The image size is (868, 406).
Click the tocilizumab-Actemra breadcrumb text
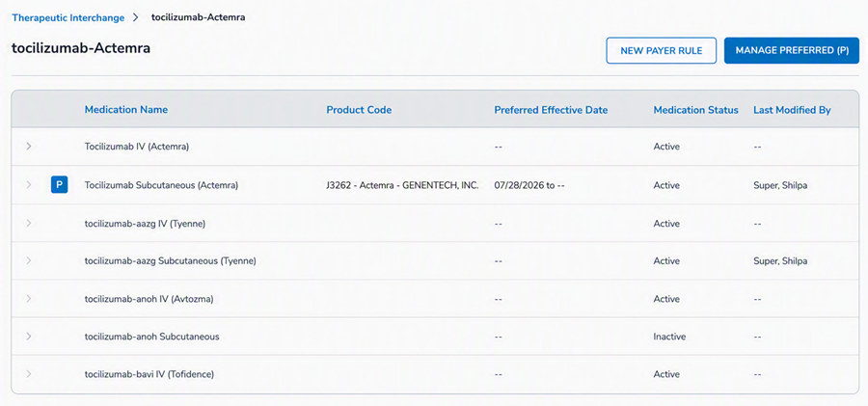tap(198, 17)
